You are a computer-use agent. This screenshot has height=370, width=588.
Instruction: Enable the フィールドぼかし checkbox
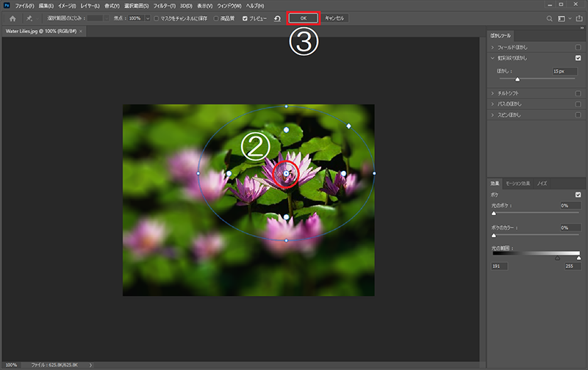pos(578,47)
